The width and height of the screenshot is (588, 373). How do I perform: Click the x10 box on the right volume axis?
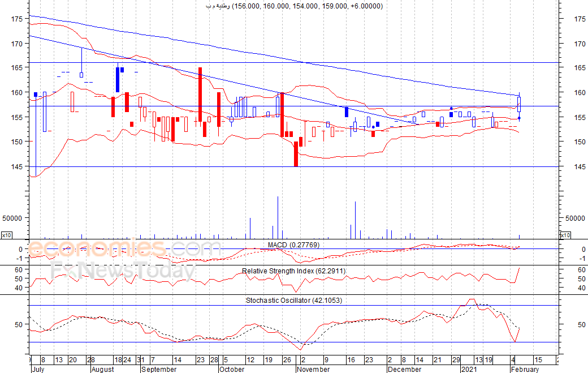565,235
